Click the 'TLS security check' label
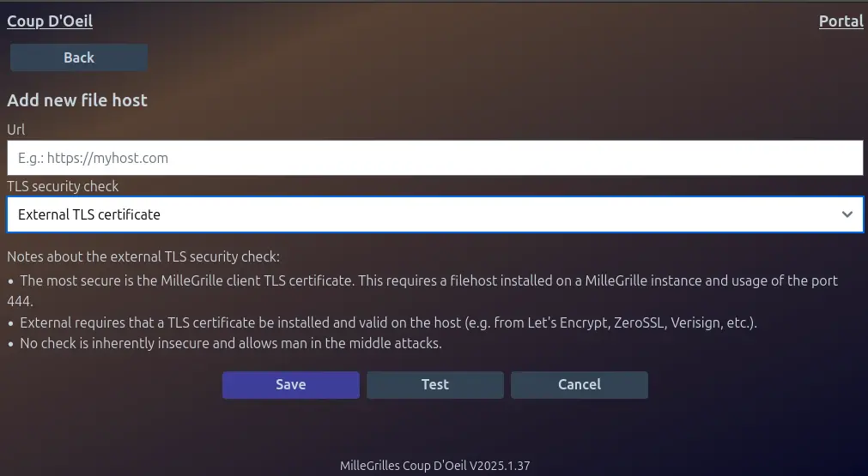This screenshot has width=868, height=476. (63, 186)
